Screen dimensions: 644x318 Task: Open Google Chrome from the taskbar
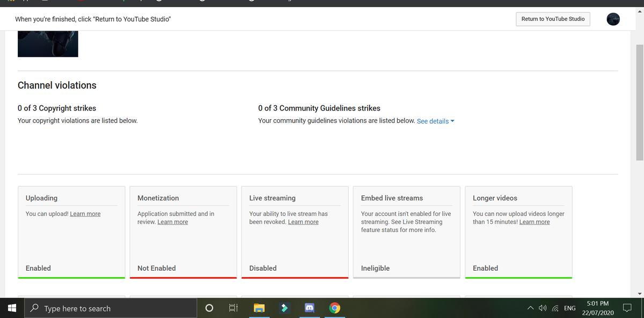[334, 308]
